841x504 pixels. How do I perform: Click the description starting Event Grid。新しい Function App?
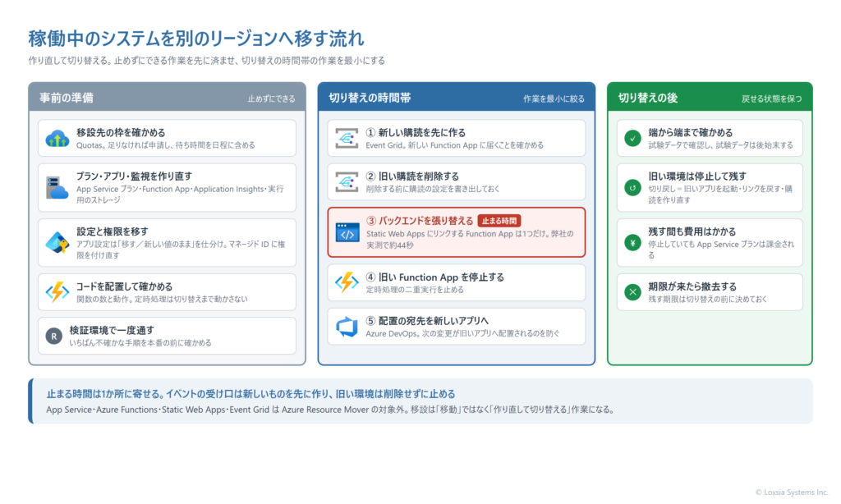click(455, 145)
